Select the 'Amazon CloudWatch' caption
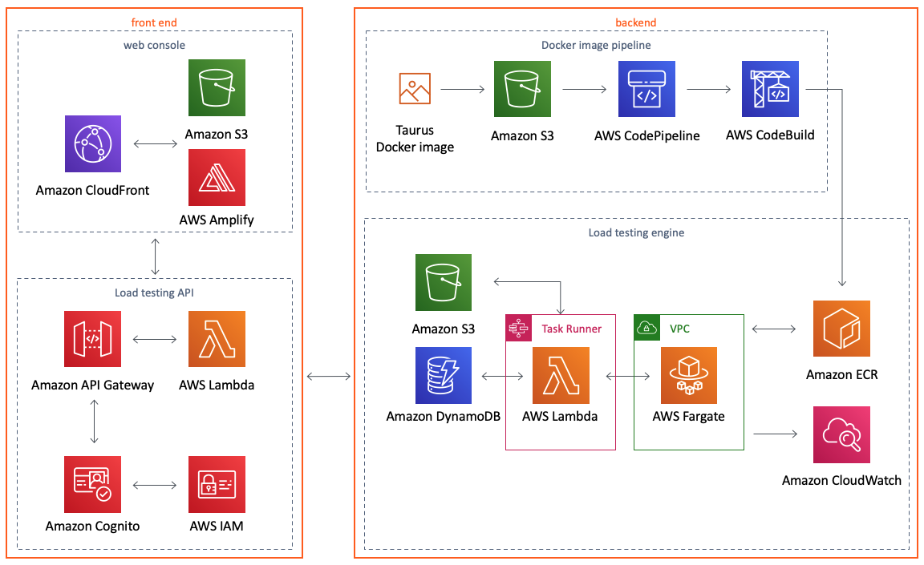The width and height of the screenshot is (924, 565). (841, 480)
